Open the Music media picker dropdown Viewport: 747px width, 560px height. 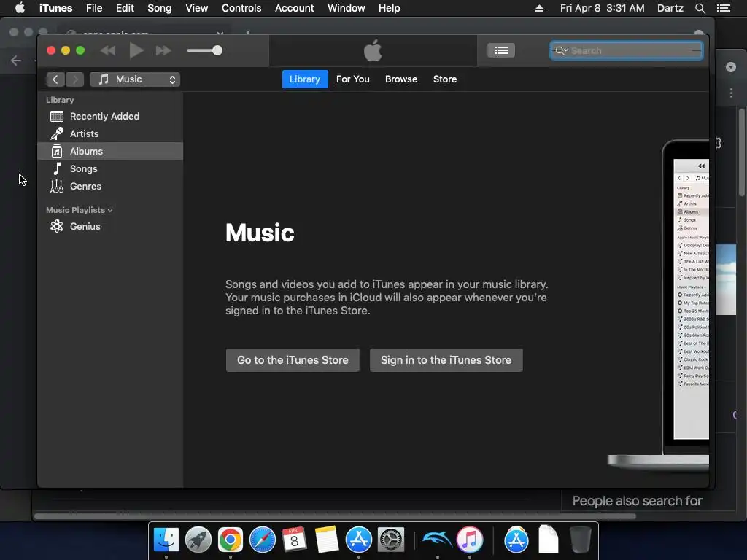coord(135,79)
